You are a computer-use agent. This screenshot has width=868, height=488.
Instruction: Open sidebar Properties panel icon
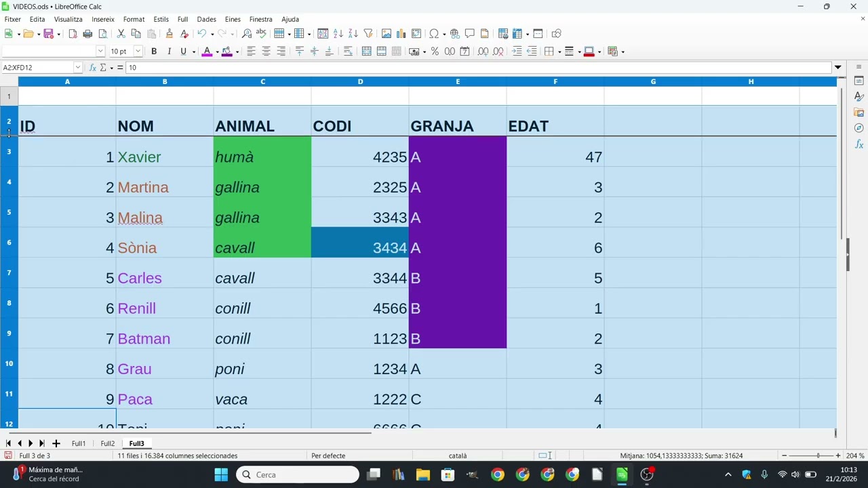coord(859,81)
